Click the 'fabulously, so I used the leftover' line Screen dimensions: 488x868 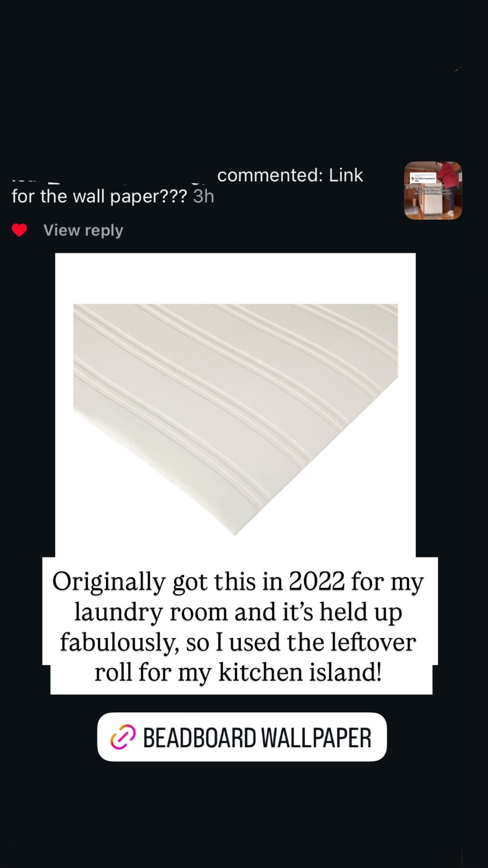(x=238, y=643)
